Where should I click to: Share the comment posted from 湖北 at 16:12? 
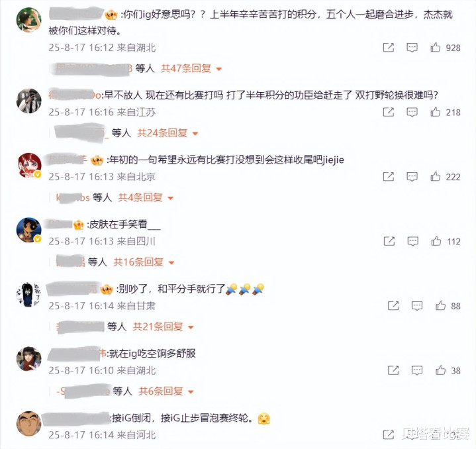tap(388, 48)
